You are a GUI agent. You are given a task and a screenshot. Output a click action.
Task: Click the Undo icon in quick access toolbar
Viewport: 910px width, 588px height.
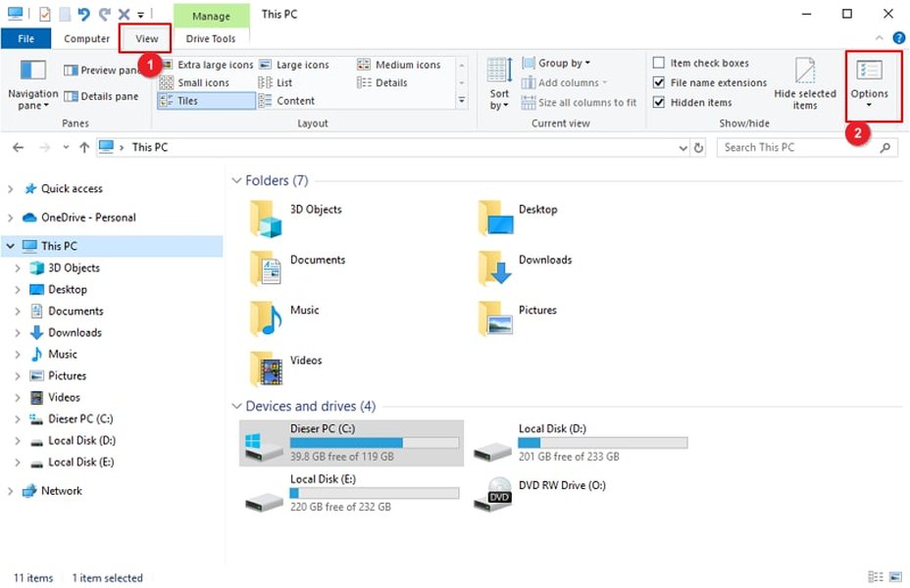coord(84,14)
